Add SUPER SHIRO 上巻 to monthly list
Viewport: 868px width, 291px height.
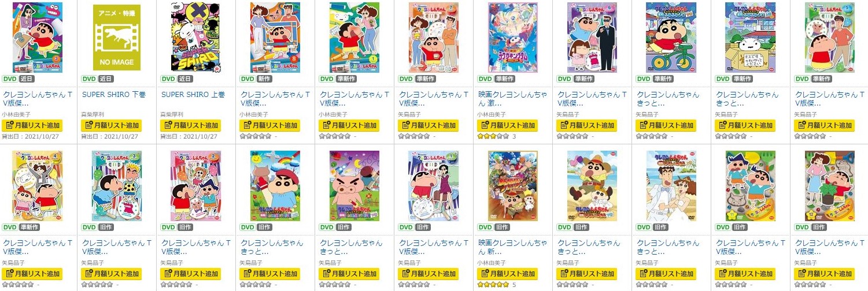[x=190, y=125]
